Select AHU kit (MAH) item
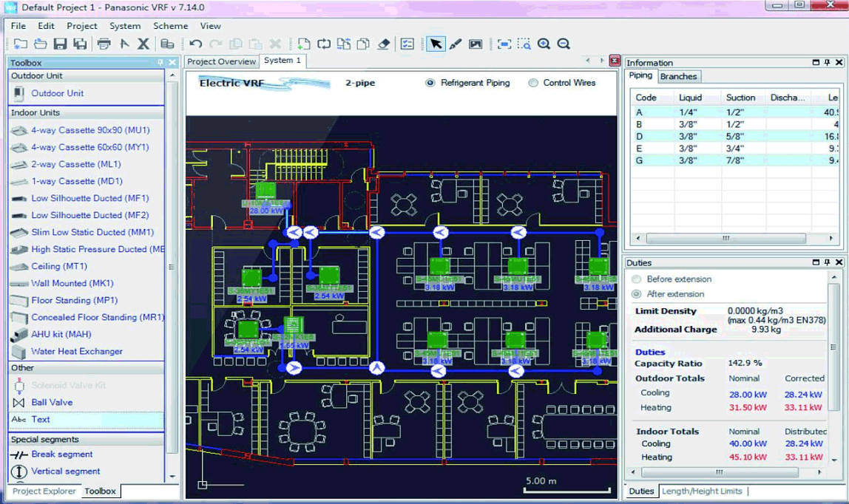This screenshot has height=504, width=849. coord(61,334)
